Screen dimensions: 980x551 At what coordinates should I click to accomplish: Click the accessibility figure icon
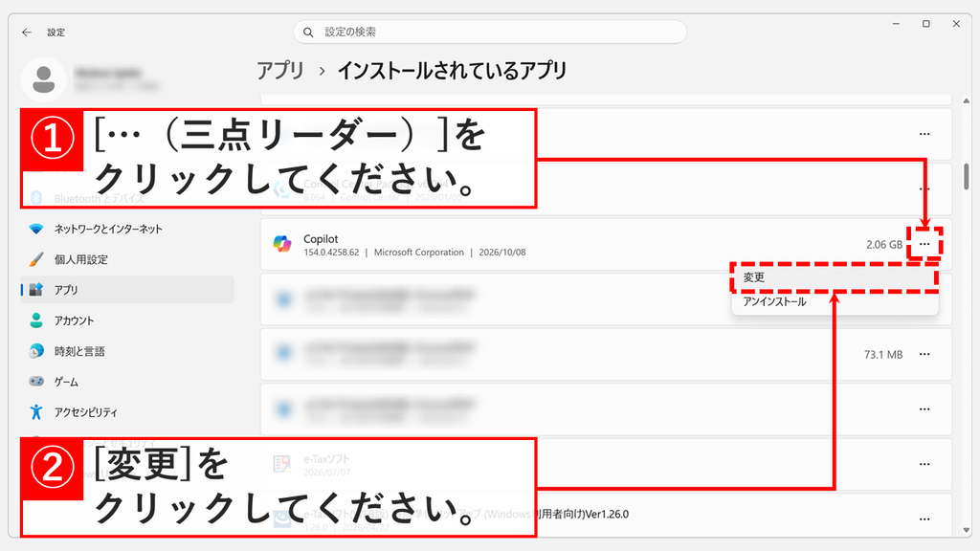pyautogui.click(x=36, y=411)
